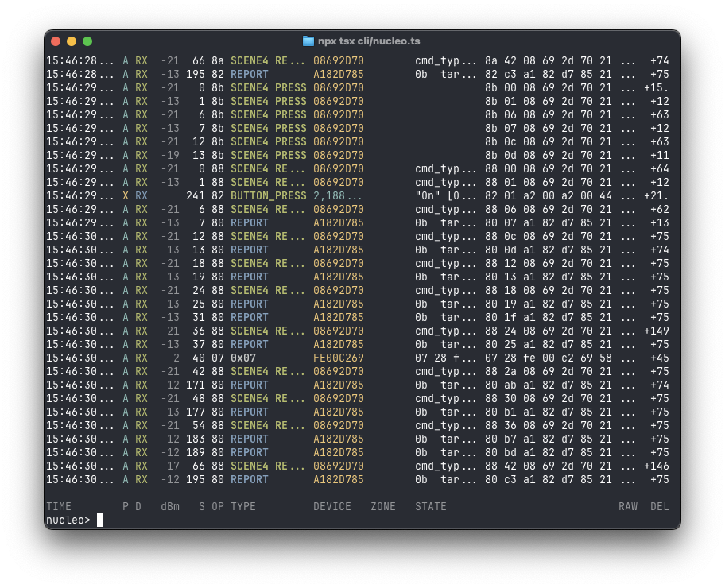The width and height of the screenshot is (725, 588).
Task: Click opcode 8a in the first row
Action: point(218,61)
